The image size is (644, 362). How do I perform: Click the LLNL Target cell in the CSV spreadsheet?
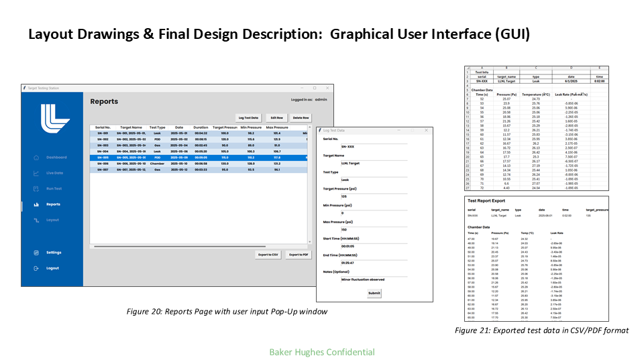coord(506,81)
